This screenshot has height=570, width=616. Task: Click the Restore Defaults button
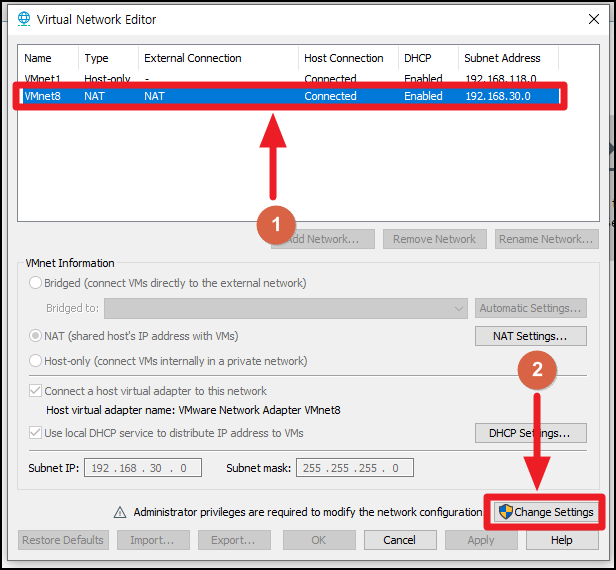click(x=63, y=540)
